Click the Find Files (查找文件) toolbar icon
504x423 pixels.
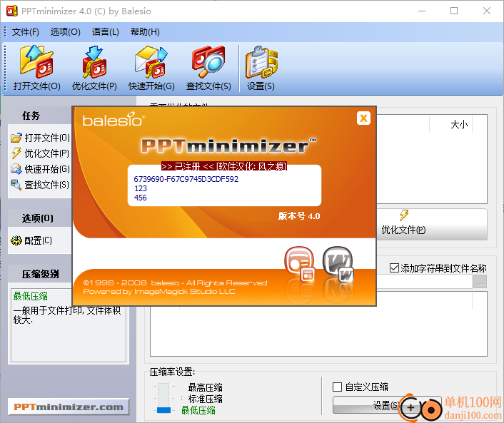(208, 68)
